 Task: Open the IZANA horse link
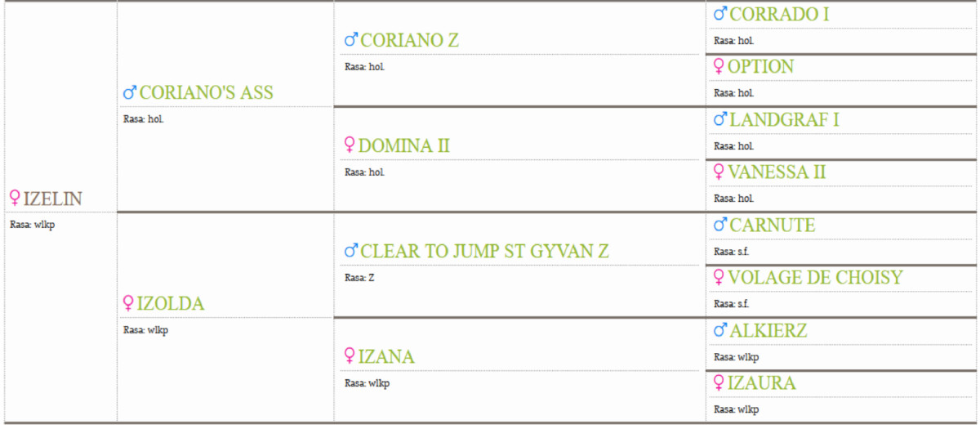click(386, 357)
